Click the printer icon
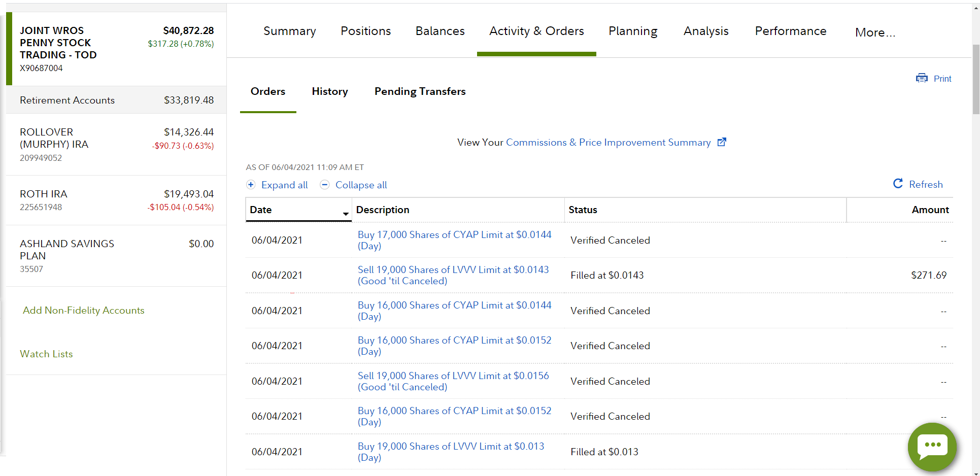The width and height of the screenshot is (980, 476). pos(921,78)
